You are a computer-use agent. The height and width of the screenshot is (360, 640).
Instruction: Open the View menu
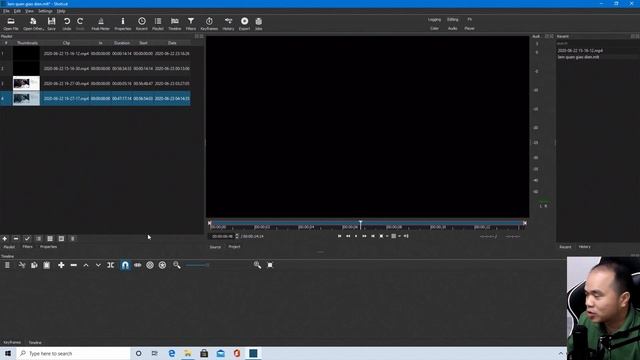[29, 11]
